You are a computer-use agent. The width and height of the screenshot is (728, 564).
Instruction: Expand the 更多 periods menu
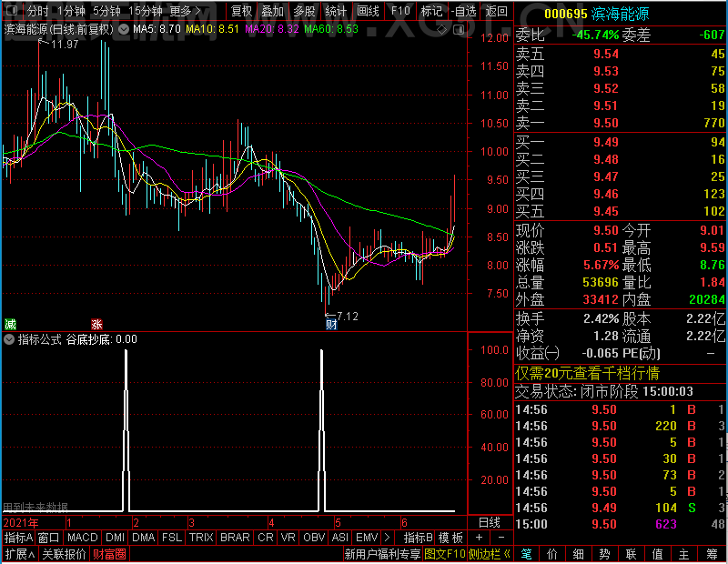pos(186,10)
